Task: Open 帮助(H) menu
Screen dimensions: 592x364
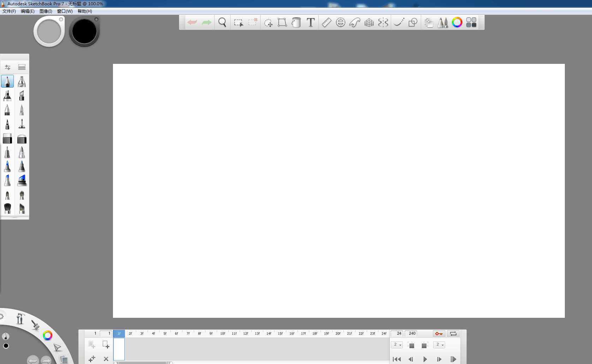Action: (85, 11)
